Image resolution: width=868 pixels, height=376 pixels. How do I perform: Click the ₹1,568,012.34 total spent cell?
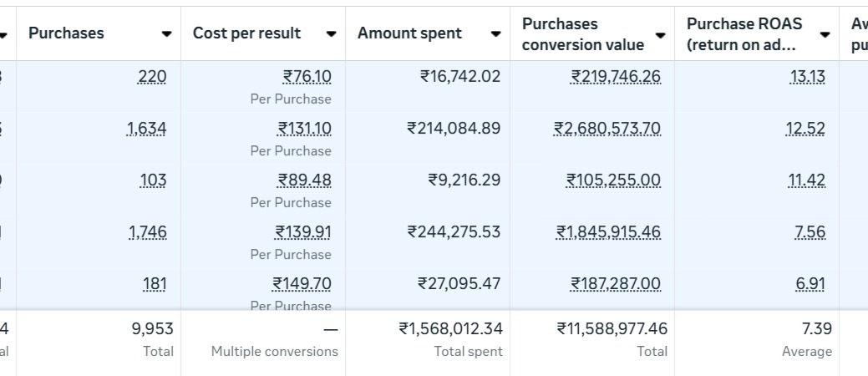450,329
